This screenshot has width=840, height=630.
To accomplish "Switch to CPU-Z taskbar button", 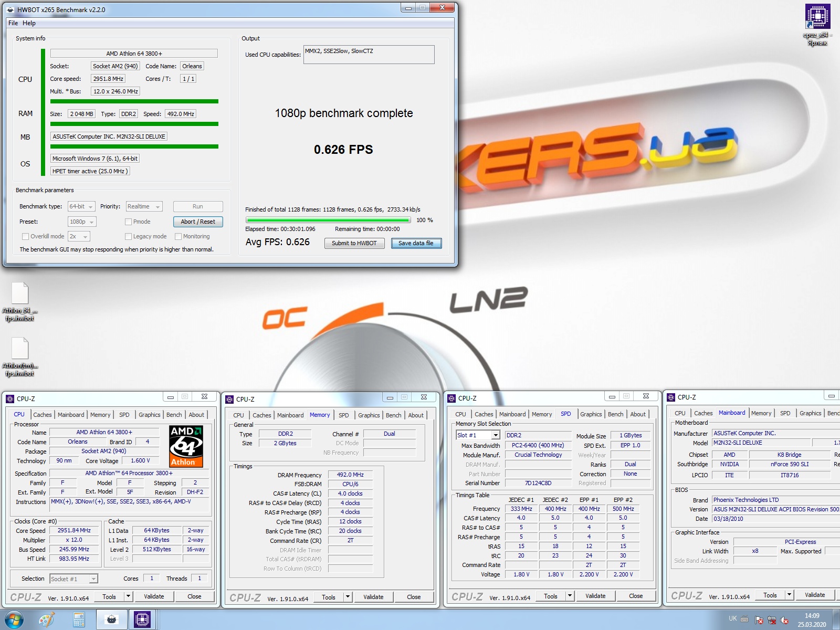I will (x=142, y=619).
